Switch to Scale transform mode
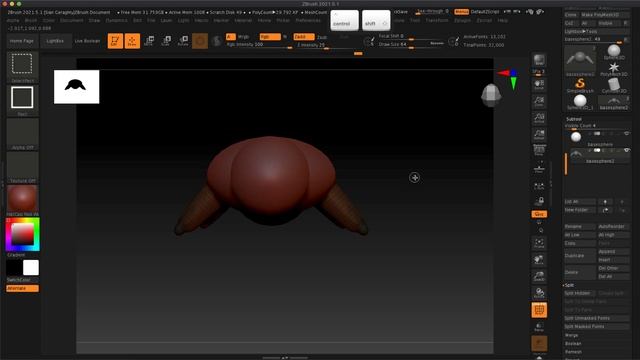Screen dimensions: 640x360 [x=166, y=41]
